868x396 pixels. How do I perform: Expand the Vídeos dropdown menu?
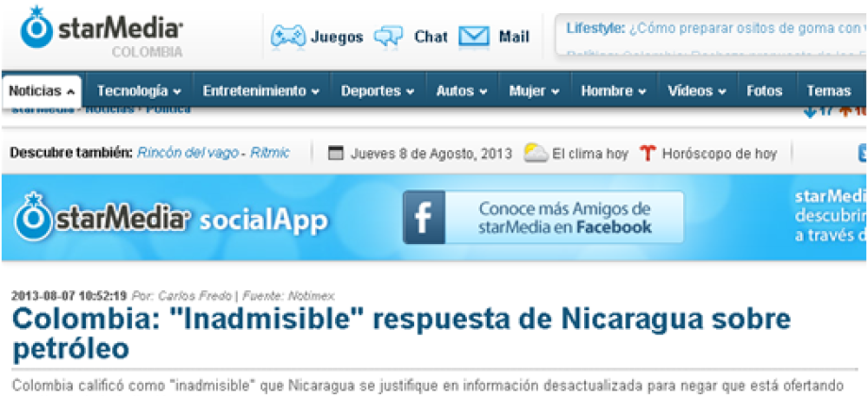coord(697,91)
